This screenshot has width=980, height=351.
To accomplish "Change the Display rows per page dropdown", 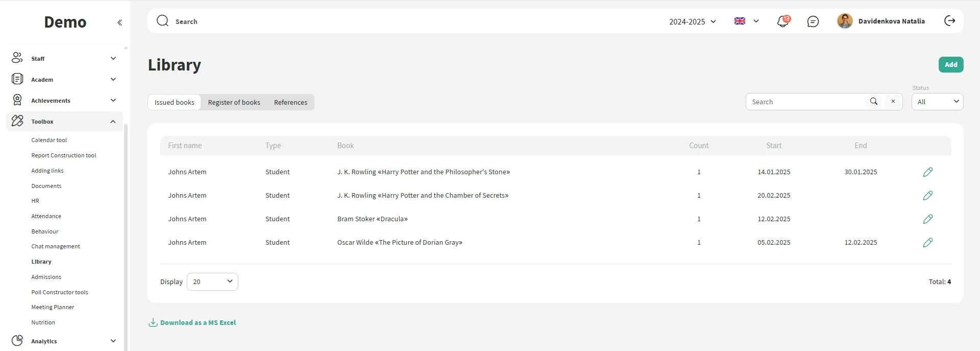I will click(212, 282).
